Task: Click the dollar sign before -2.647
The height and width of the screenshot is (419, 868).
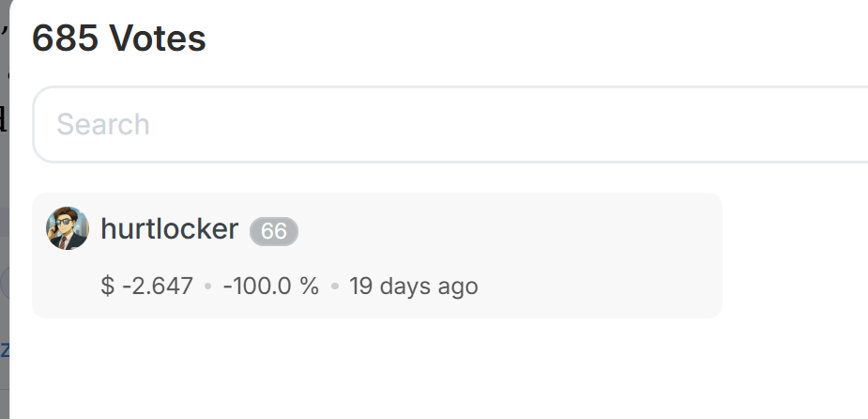Action: point(107,286)
